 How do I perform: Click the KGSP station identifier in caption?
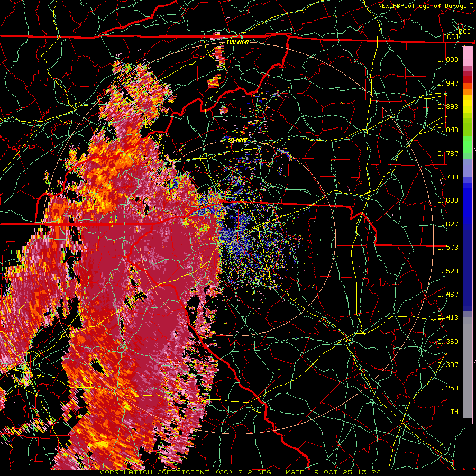pos(296,472)
